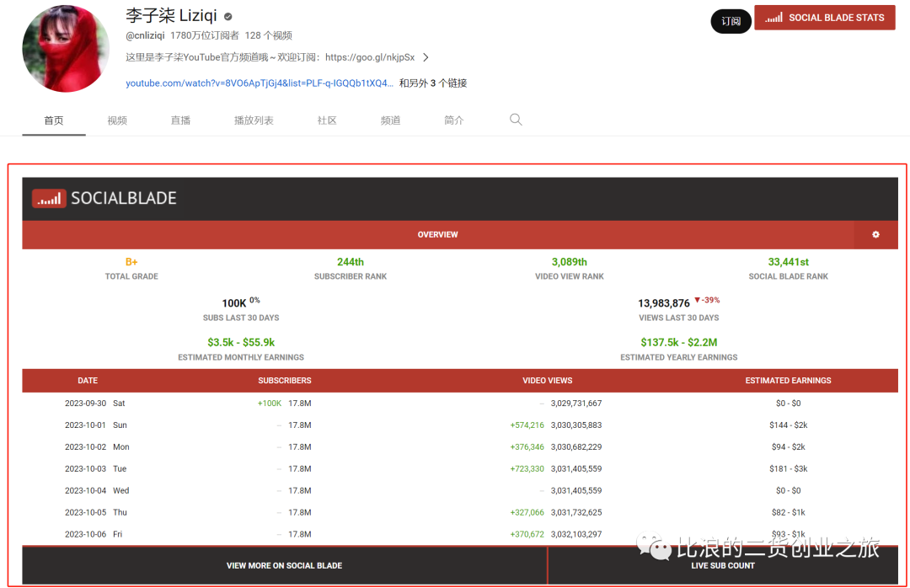Open the Liziqi channel avatar
Viewport: 910px width, 588px height.
[66, 49]
